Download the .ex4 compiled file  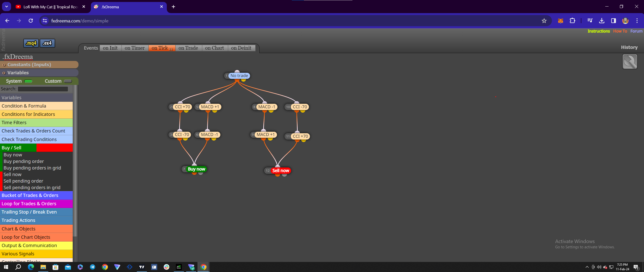[x=47, y=43]
